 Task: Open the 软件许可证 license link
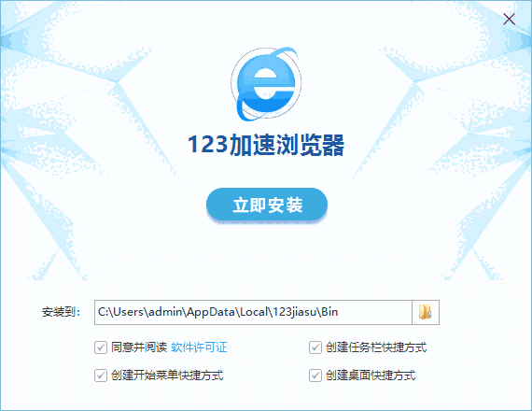coord(199,347)
